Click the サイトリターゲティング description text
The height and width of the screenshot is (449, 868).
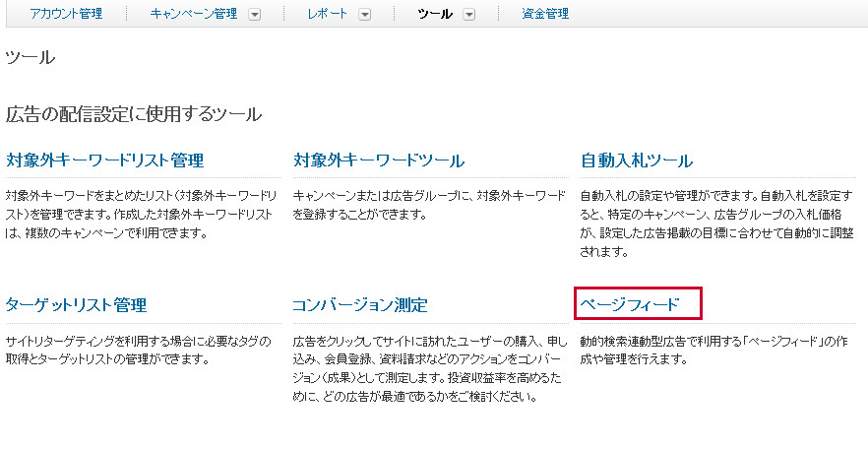click(139, 350)
